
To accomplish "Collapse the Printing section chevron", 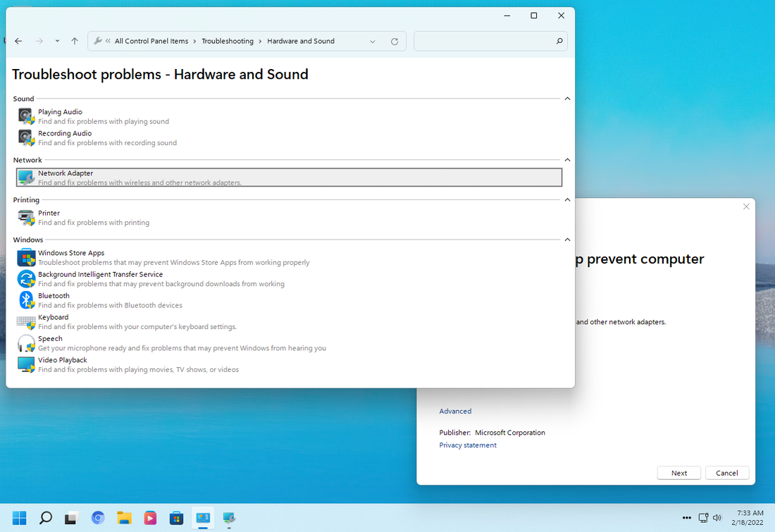I will coord(567,199).
